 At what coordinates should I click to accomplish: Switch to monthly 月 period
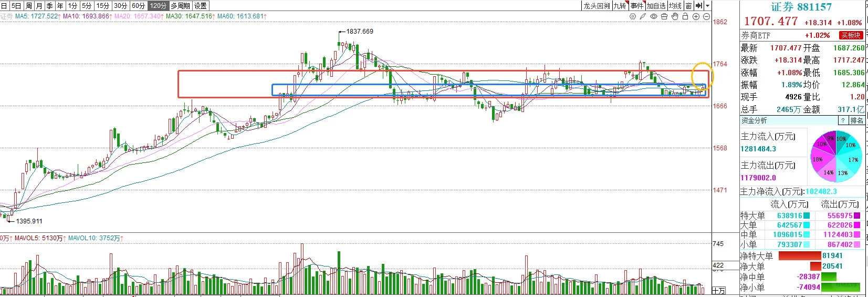[39, 6]
